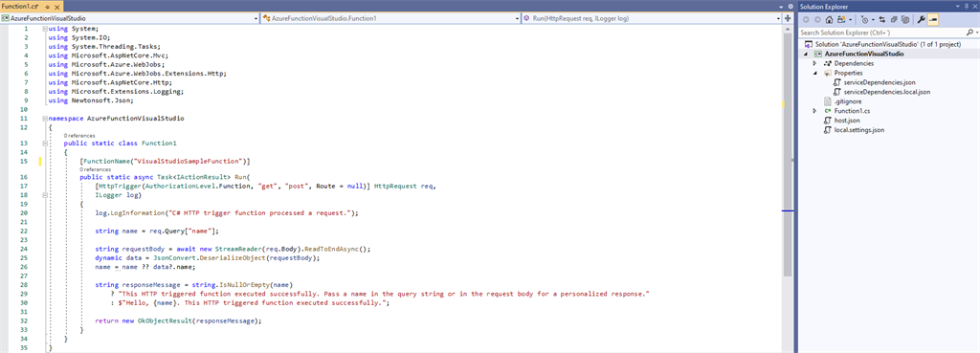Click line number 20 in the gutter
This screenshot has width=980, height=353.
point(23,213)
